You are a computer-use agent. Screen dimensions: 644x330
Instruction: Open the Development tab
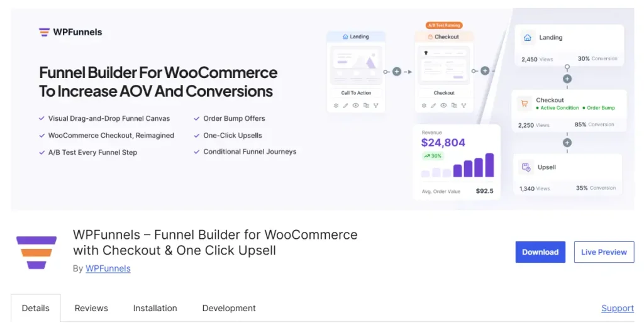click(229, 308)
